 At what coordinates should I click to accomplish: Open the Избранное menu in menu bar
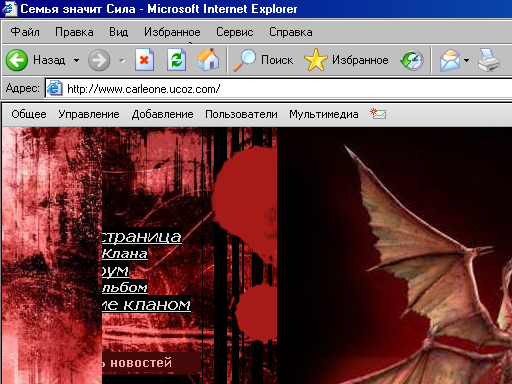(172, 32)
